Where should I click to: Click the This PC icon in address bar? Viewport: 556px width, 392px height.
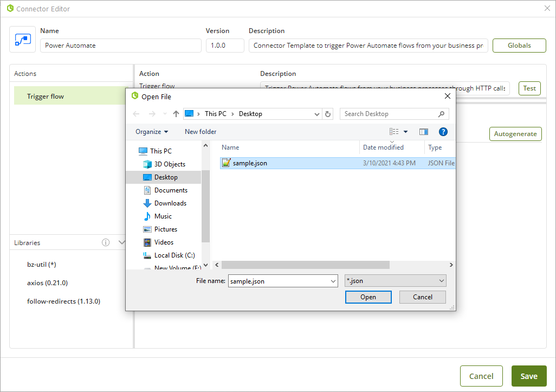(x=189, y=113)
